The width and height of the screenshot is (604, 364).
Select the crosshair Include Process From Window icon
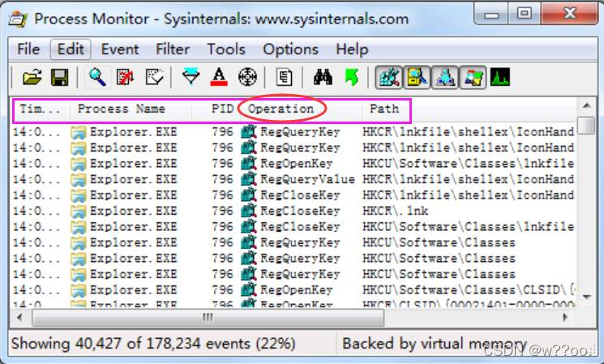tap(247, 78)
